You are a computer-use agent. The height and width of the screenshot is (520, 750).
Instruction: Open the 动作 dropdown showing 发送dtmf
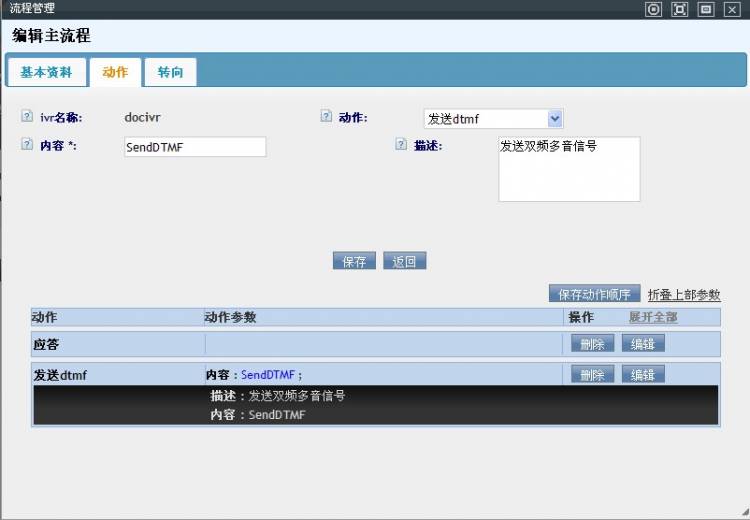point(493,118)
